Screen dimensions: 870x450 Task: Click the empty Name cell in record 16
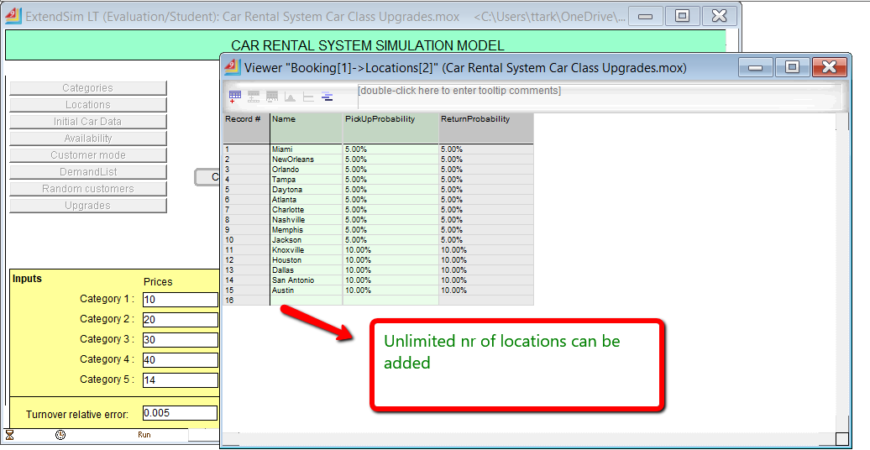tap(306, 300)
